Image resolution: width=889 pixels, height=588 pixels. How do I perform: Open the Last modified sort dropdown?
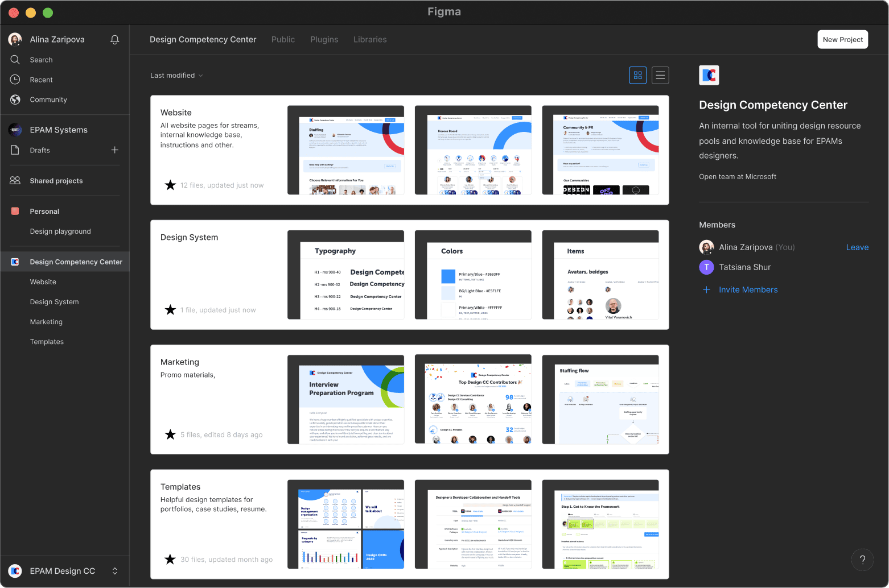pos(176,75)
